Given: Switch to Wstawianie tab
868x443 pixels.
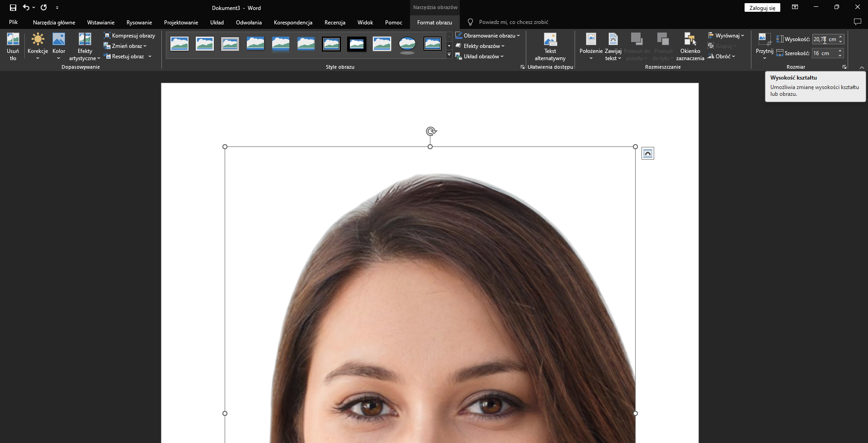Looking at the screenshot, I should (101, 22).
